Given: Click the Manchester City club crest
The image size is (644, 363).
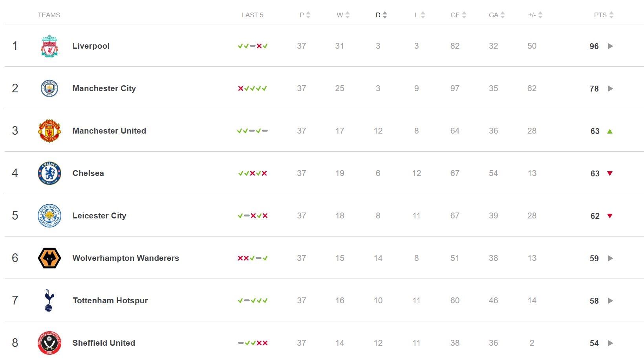Looking at the screenshot, I should (49, 88).
